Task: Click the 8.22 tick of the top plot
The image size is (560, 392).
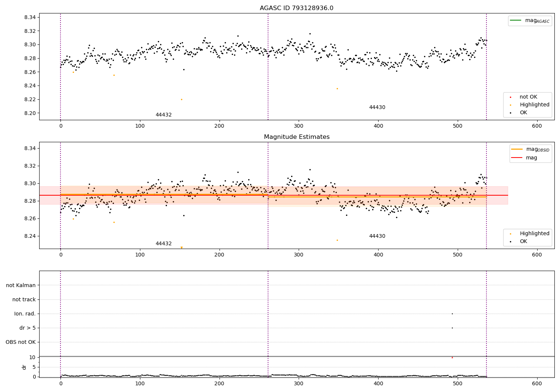Action: click(x=30, y=100)
